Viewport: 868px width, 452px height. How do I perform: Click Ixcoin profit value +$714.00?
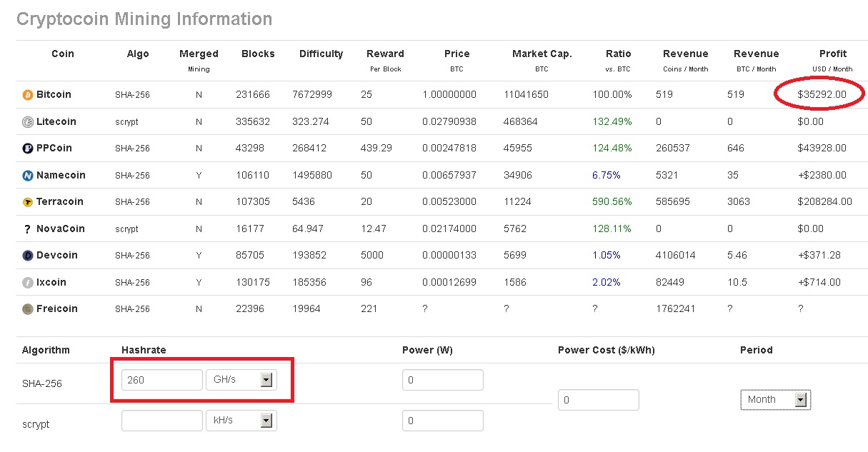[x=819, y=282]
